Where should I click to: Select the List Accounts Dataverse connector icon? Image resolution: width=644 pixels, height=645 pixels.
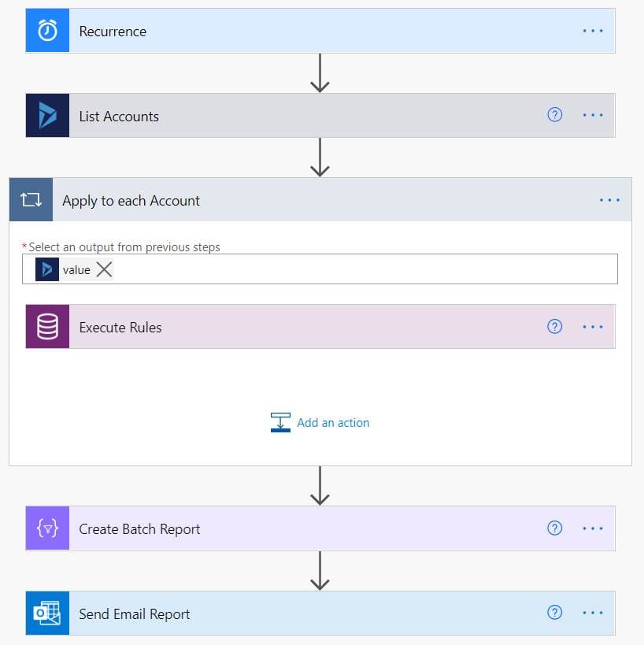(x=47, y=115)
